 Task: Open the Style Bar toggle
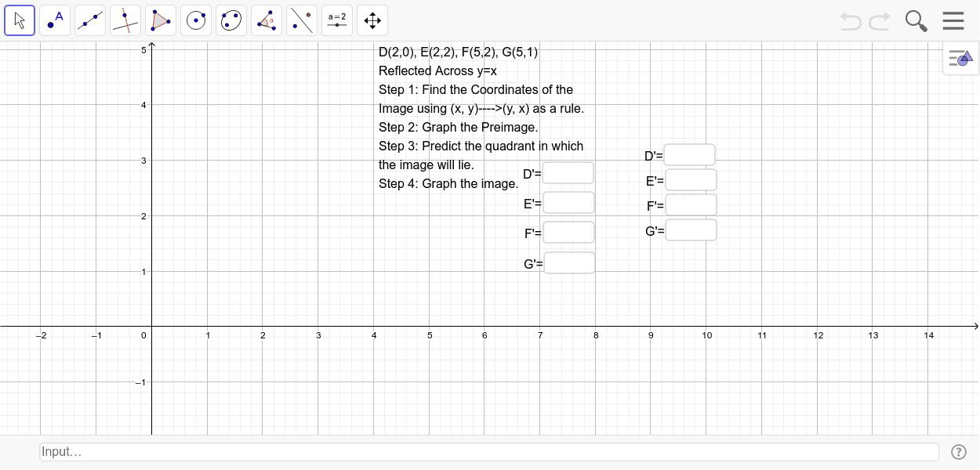coord(960,57)
